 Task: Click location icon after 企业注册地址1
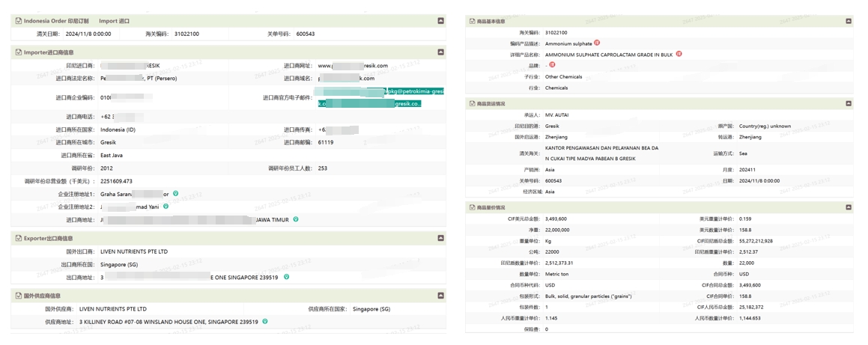pos(176,194)
